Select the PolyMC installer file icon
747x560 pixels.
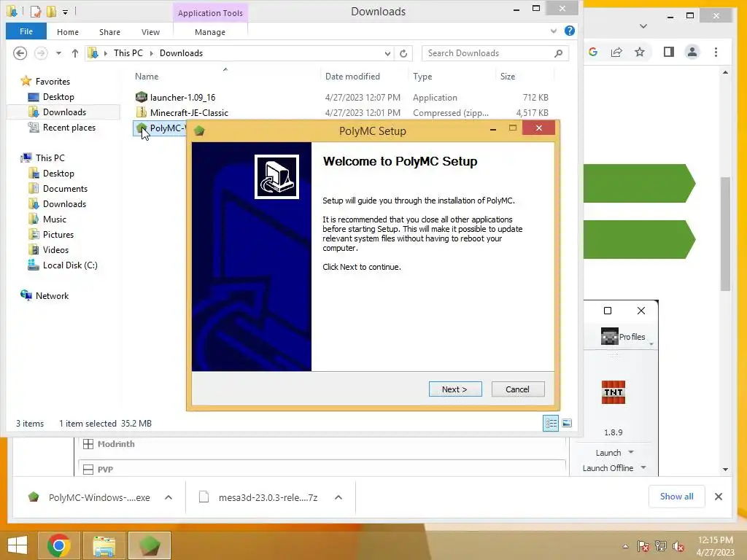click(x=141, y=128)
